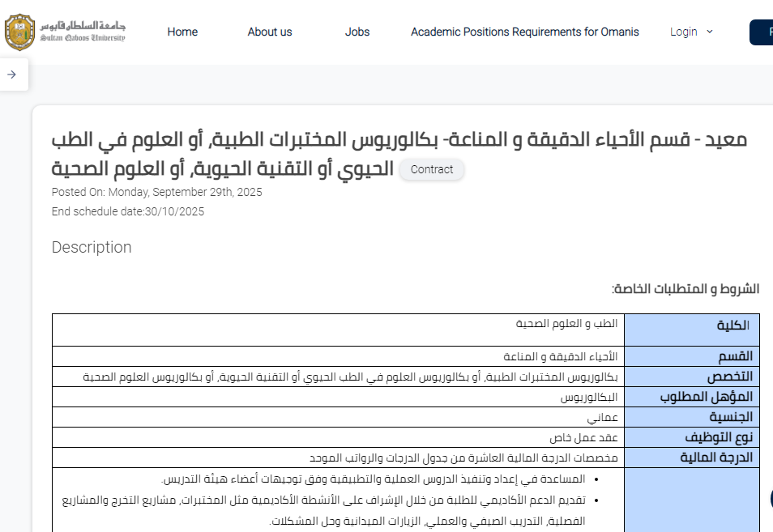
Task: Click the الكلية table header cell
Action: click(x=691, y=326)
